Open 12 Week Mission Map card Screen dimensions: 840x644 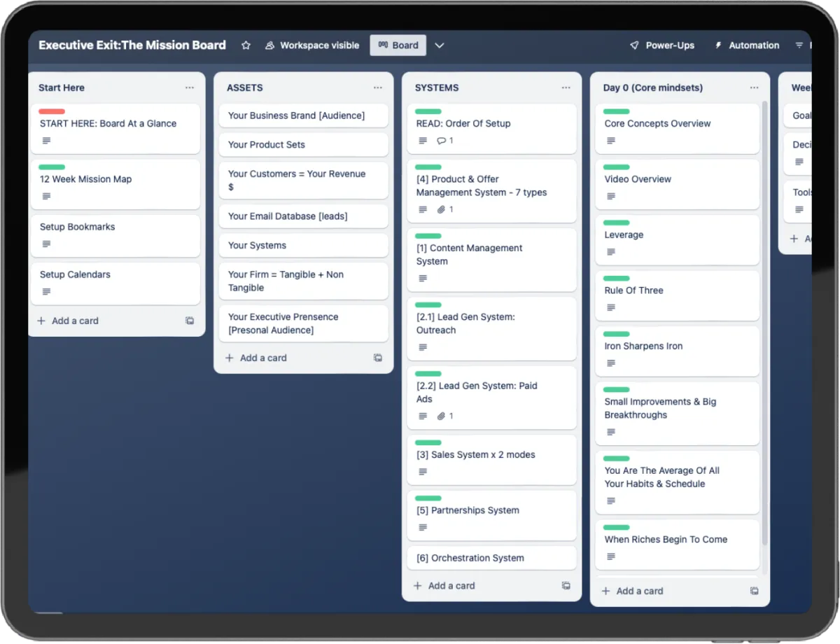coord(115,184)
